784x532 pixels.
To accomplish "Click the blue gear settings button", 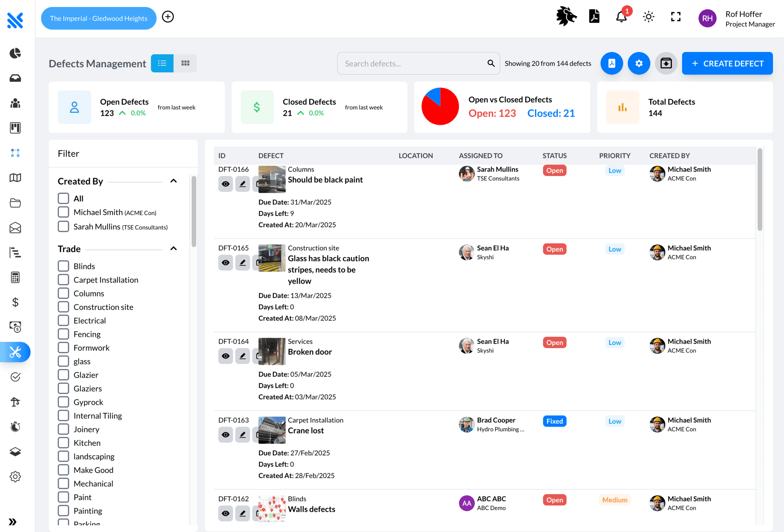I will (639, 64).
